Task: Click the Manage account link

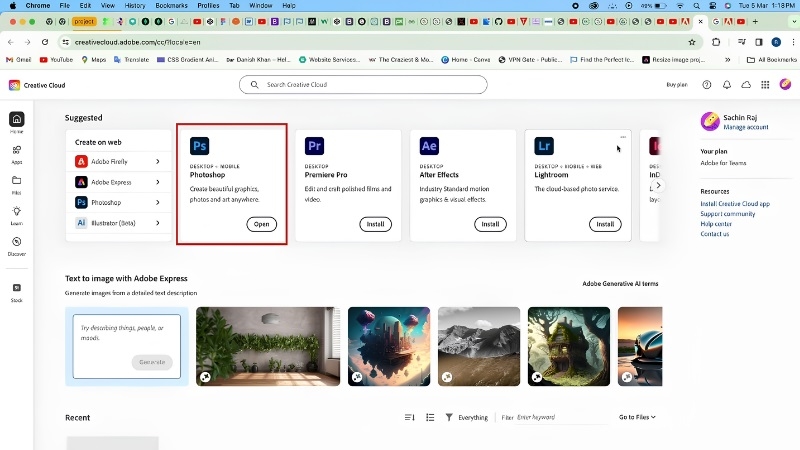Action: tap(745, 127)
